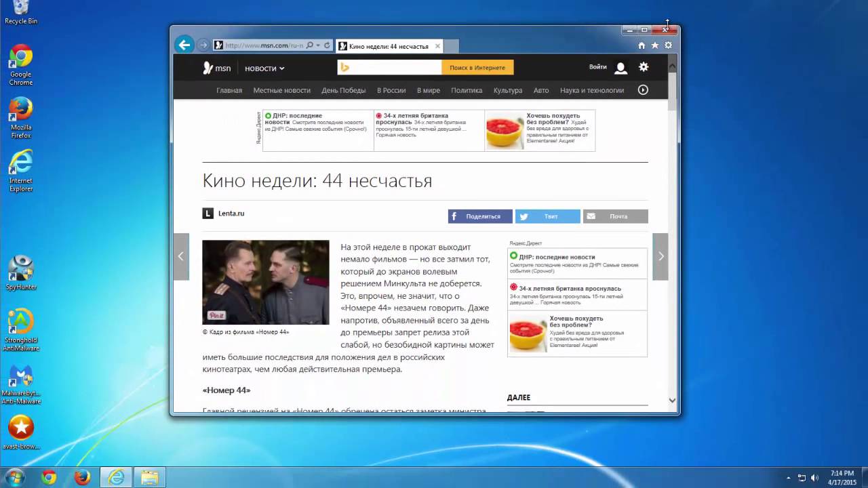
Task: Click the browser Back arrow button
Action: [184, 45]
